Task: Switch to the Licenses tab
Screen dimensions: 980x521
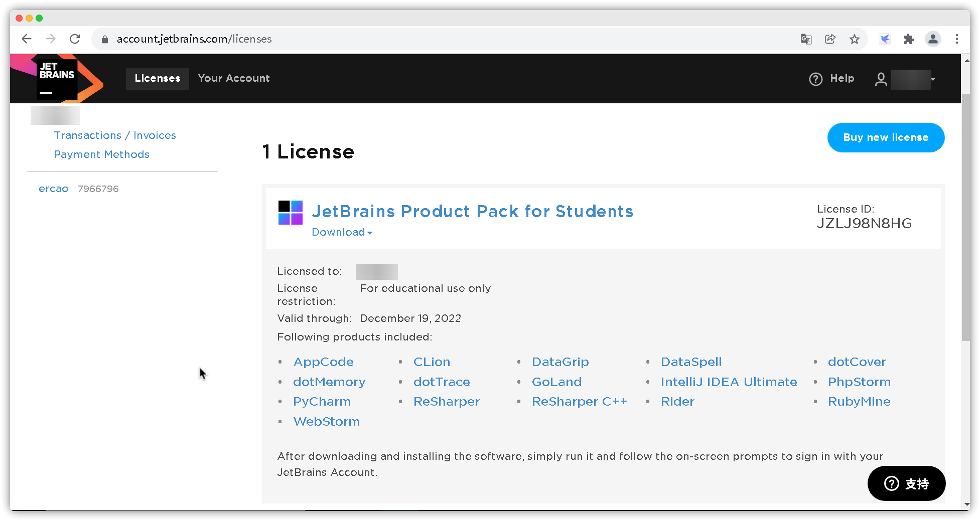Action: [157, 78]
